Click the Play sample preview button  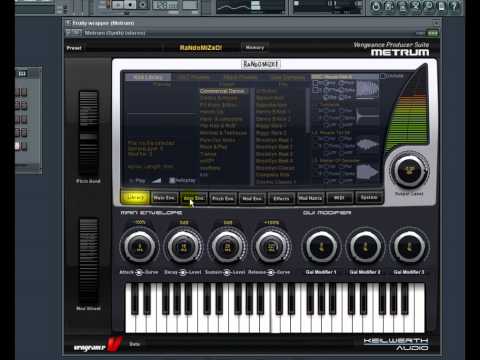pyautogui.click(x=137, y=181)
